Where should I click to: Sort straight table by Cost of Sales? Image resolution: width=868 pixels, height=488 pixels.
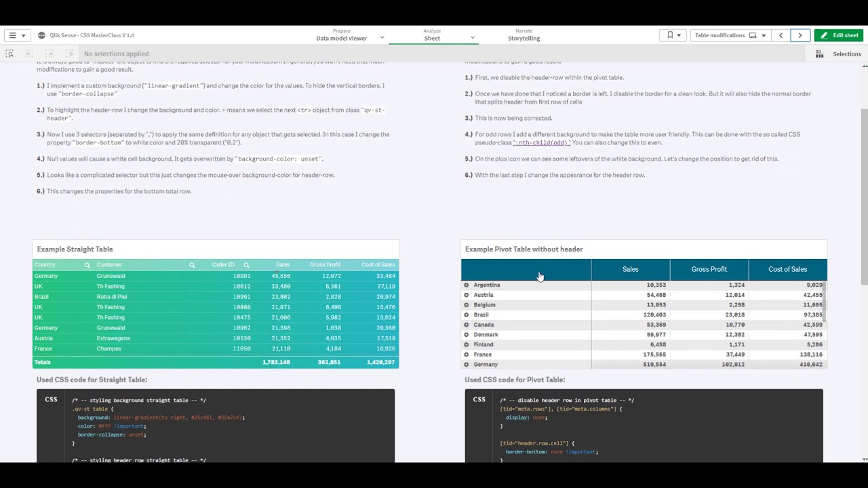378,265
